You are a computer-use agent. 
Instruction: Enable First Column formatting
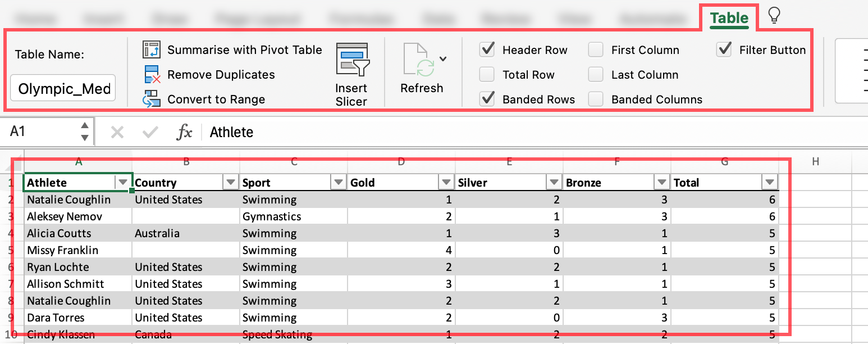(x=595, y=49)
